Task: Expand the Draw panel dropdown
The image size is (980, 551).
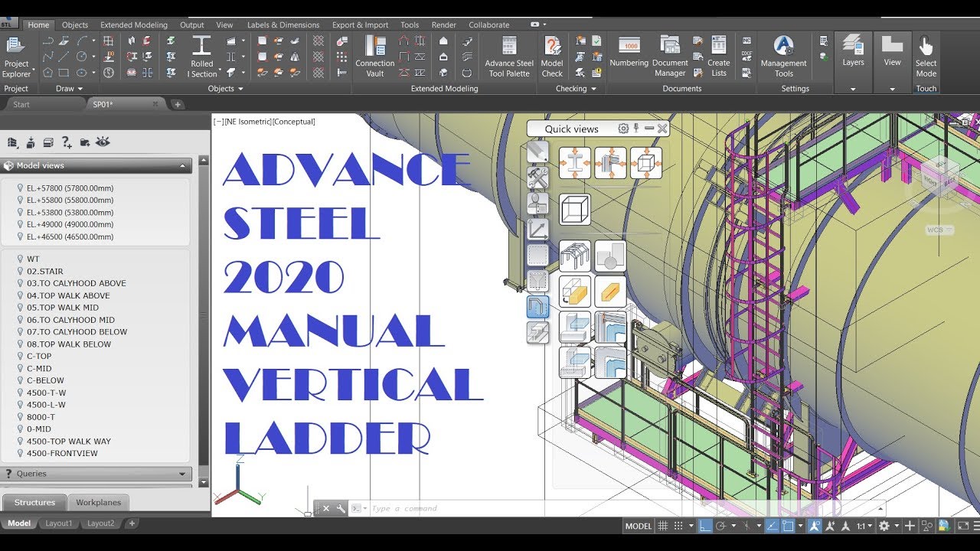Action: pos(70,89)
